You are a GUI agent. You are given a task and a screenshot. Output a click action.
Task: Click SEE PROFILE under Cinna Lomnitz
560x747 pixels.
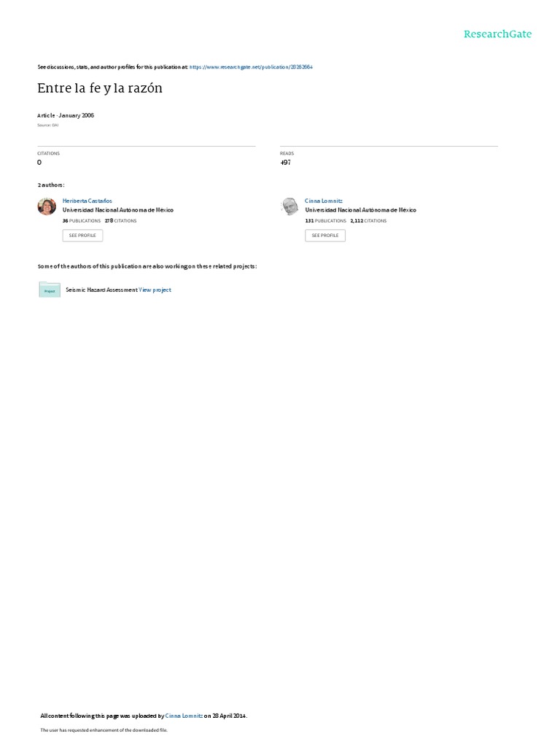(325, 236)
